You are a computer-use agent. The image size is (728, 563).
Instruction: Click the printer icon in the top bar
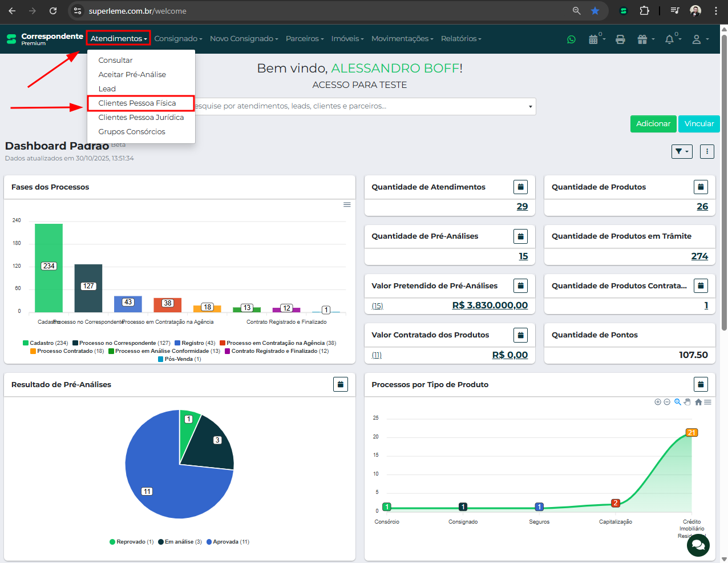(620, 39)
